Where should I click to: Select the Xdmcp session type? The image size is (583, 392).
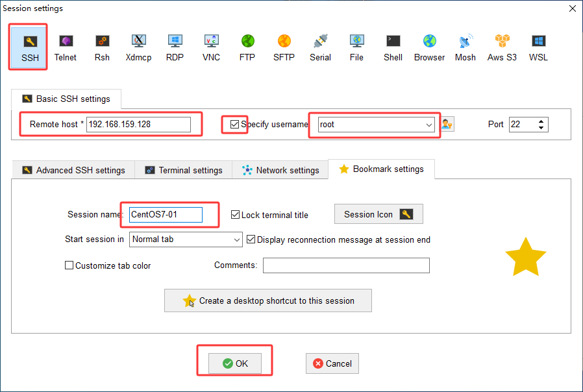[138, 48]
